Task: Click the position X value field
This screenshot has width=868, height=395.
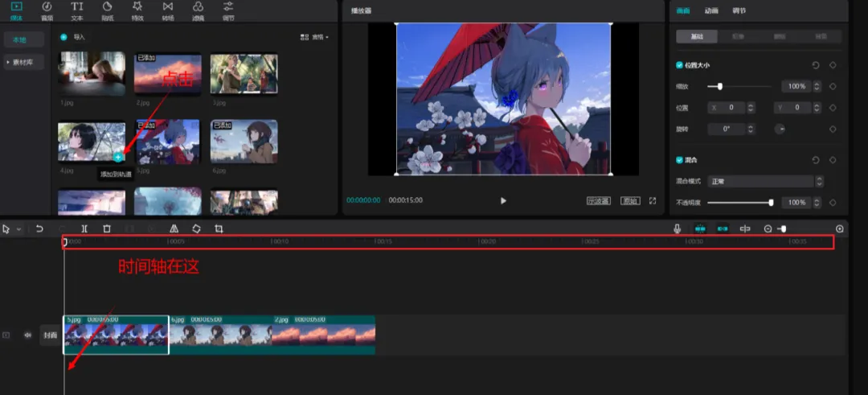Action: pos(727,108)
